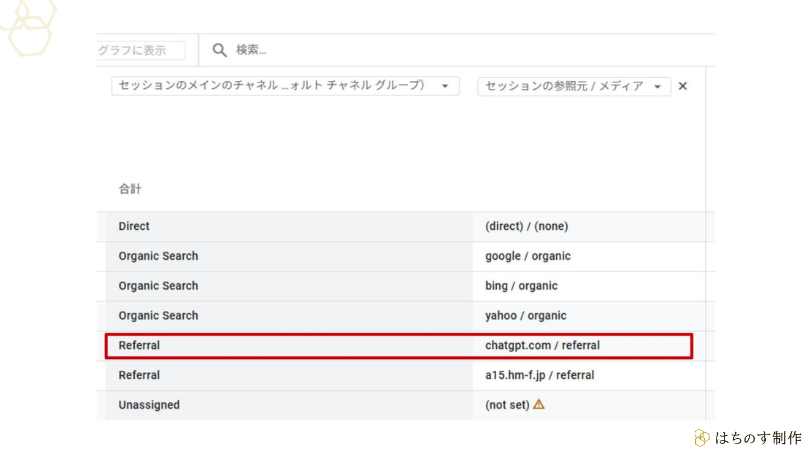Click the Unassigned channel cell

(149, 405)
